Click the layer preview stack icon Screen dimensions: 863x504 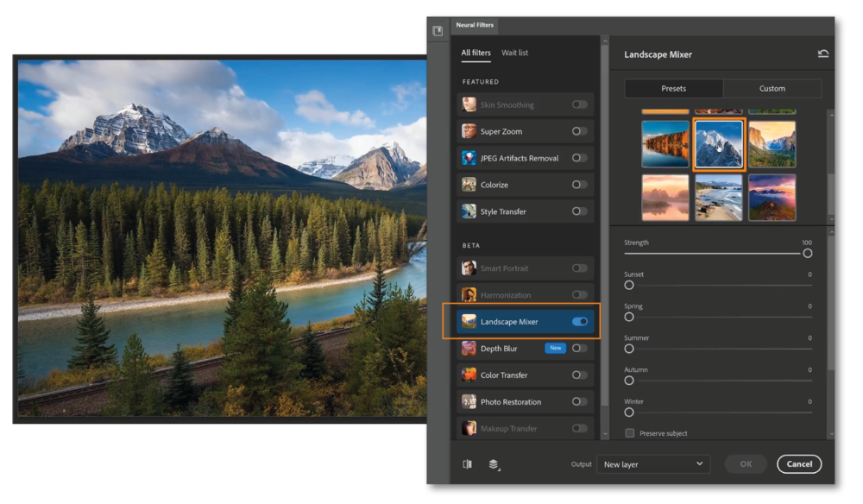pyautogui.click(x=494, y=464)
